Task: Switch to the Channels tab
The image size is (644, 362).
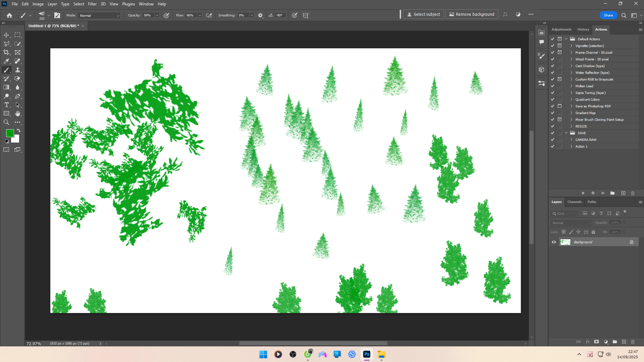Action: [574, 202]
